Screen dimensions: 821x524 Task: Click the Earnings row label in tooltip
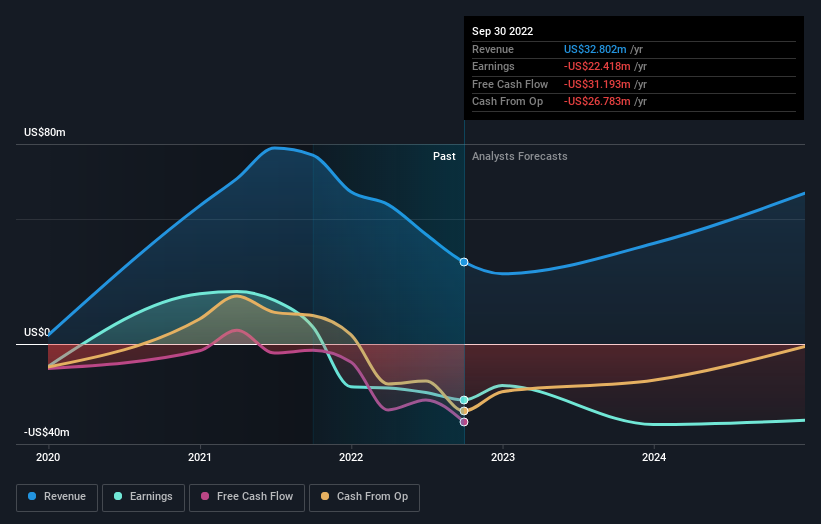(x=493, y=66)
